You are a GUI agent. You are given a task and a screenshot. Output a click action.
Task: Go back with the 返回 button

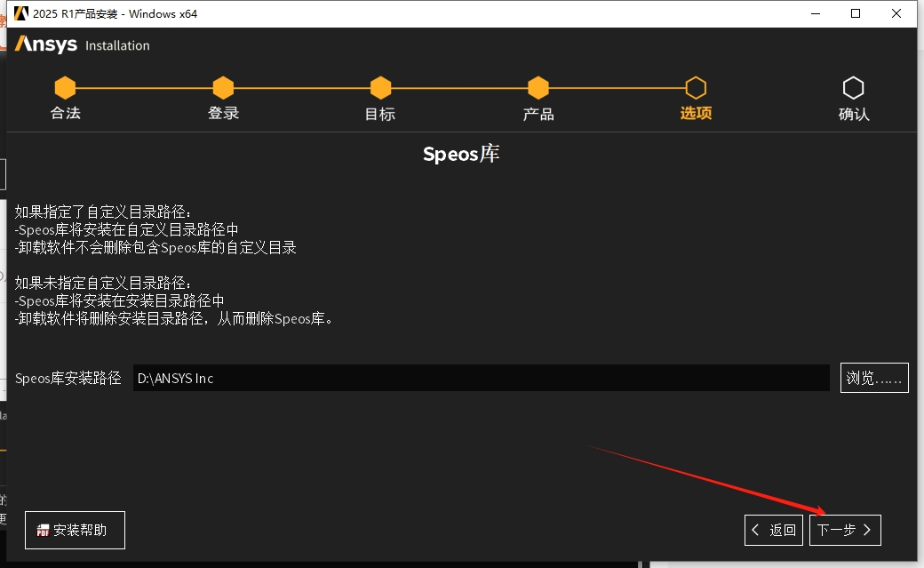point(774,530)
